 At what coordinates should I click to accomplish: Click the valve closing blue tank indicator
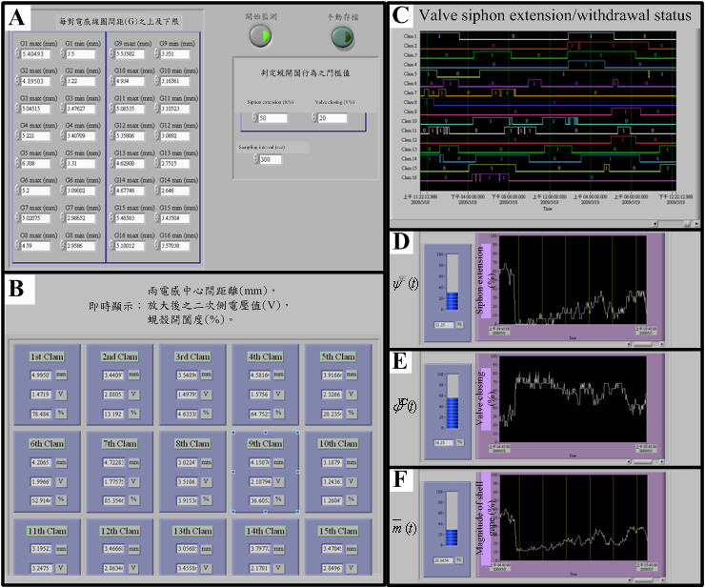(x=453, y=401)
